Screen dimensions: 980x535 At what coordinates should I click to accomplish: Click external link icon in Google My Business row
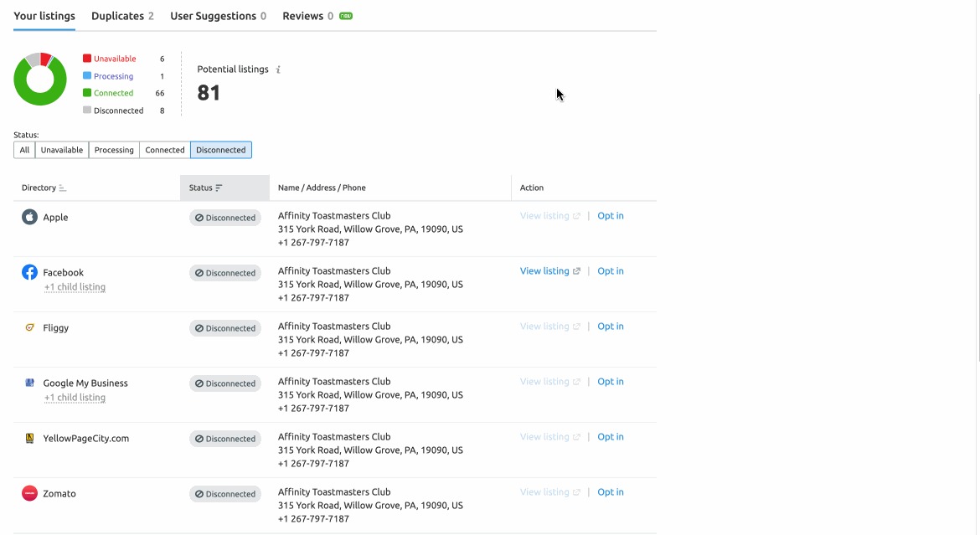click(576, 382)
